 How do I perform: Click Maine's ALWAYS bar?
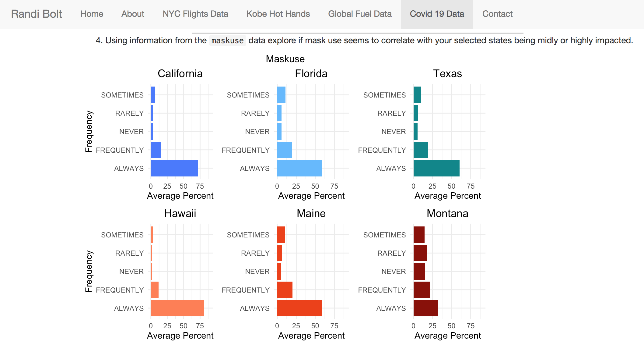click(x=299, y=308)
